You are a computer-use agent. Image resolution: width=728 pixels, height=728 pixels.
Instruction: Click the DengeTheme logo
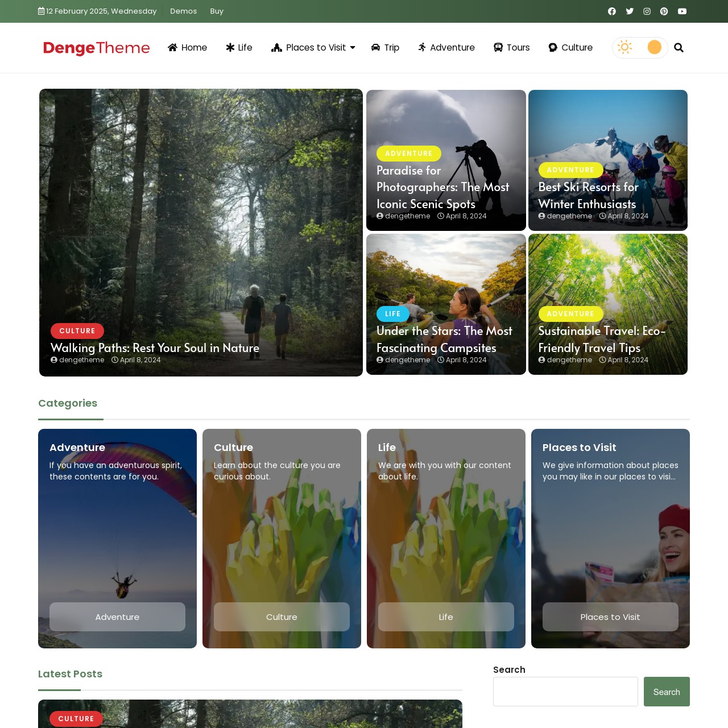tap(97, 48)
